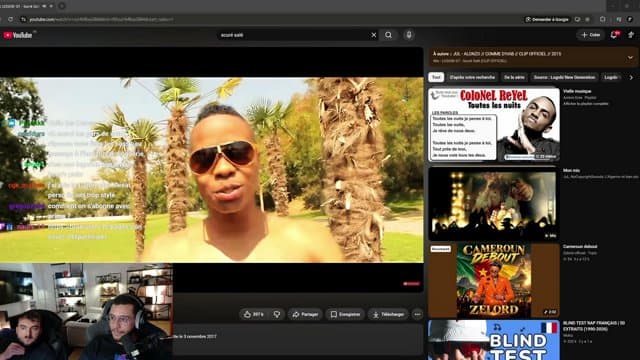Share the video via Partager
The width and height of the screenshot is (640, 360).
click(x=305, y=314)
